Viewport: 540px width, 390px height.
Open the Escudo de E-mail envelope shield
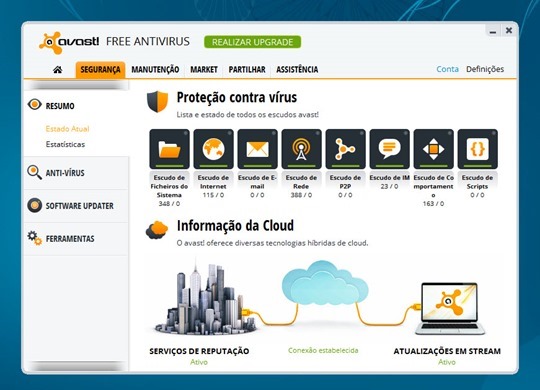258,149
